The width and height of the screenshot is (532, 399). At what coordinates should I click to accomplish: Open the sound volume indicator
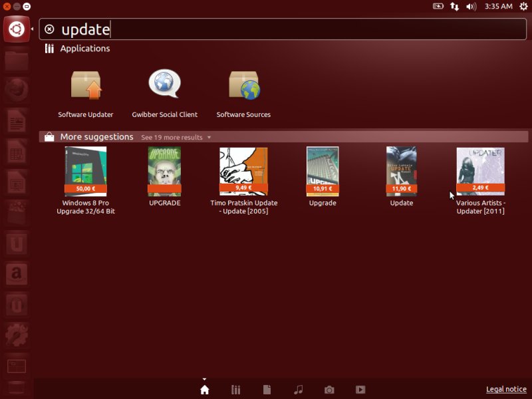tap(471, 6)
